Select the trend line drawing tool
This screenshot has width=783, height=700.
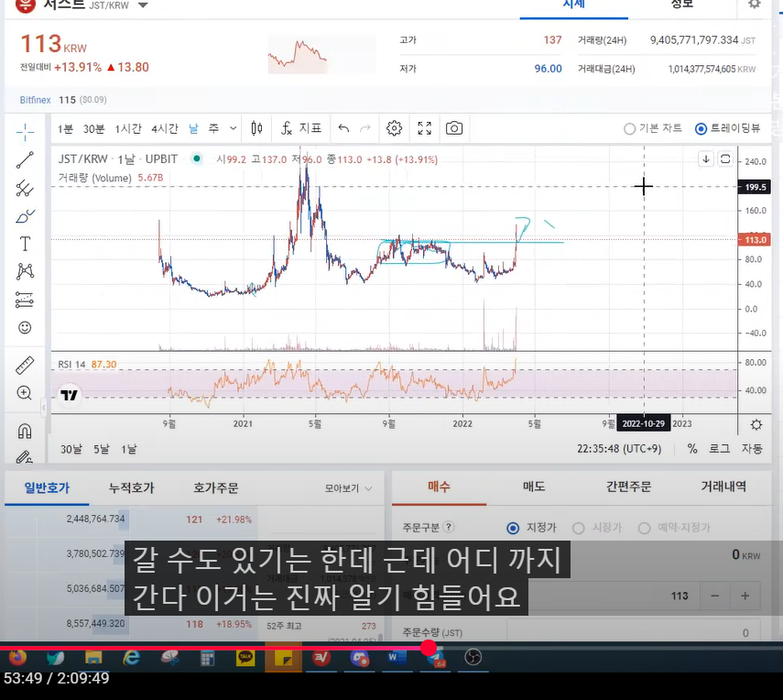click(x=25, y=160)
